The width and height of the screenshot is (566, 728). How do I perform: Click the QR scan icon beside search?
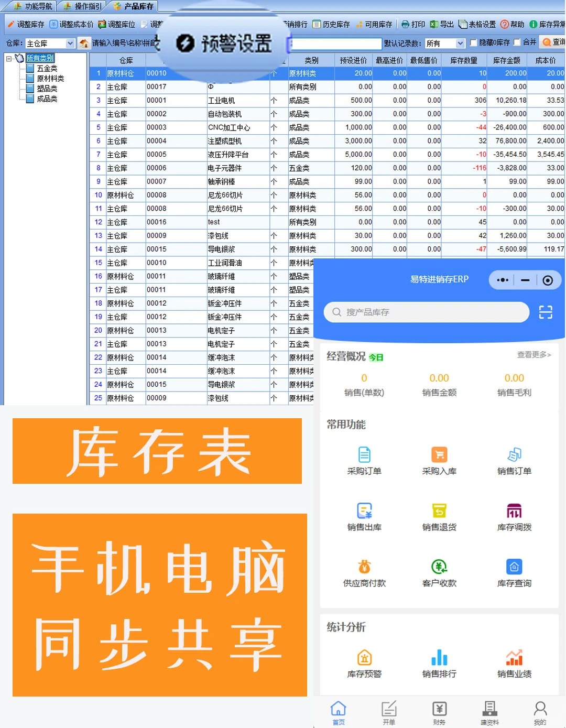click(x=546, y=312)
